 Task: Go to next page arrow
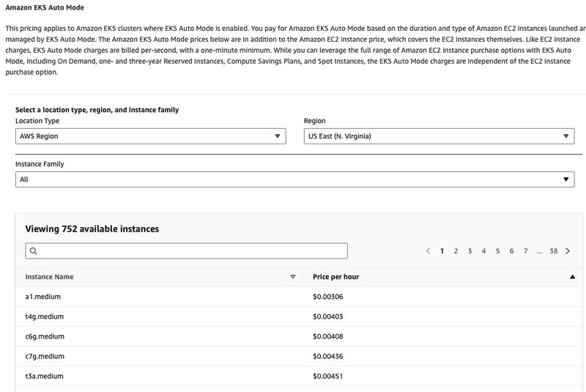[568, 251]
